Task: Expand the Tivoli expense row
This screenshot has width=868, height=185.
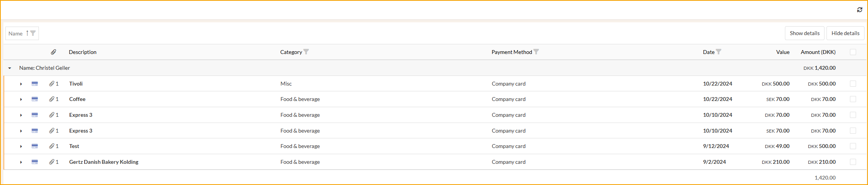Action: [21, 84]
